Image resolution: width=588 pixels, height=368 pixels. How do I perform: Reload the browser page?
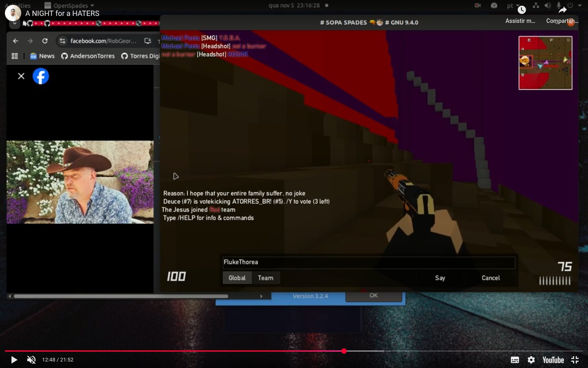click(45, 41)
